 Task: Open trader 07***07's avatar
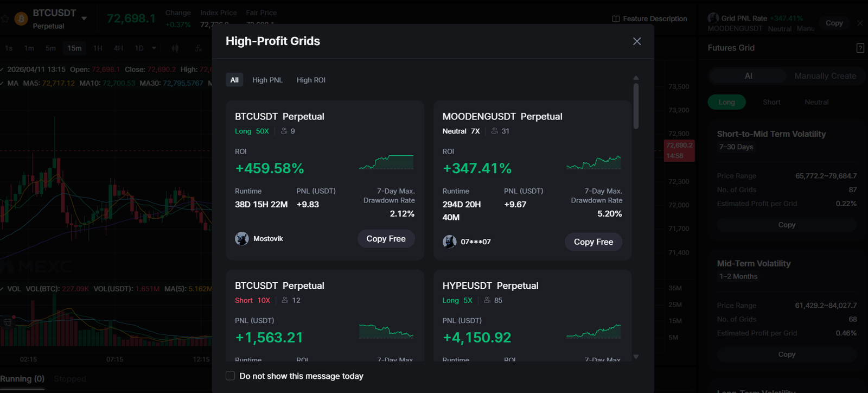coord(449,242)
